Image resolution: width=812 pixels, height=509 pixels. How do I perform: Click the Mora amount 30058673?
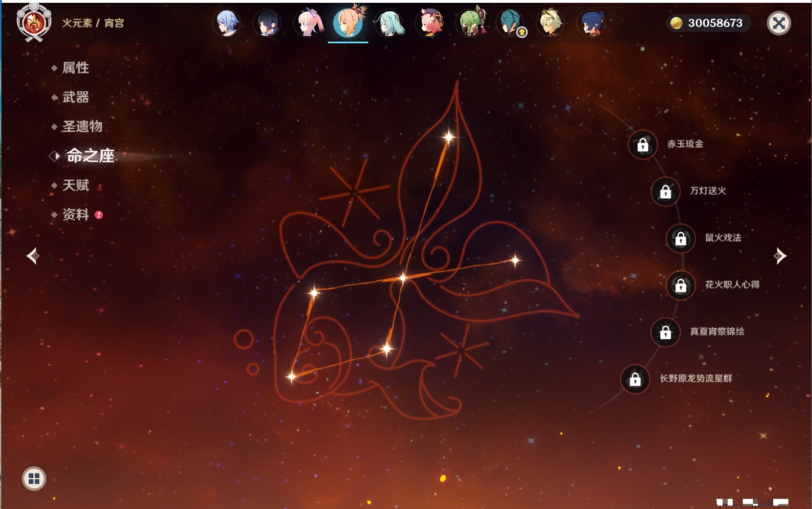[715, 23]
